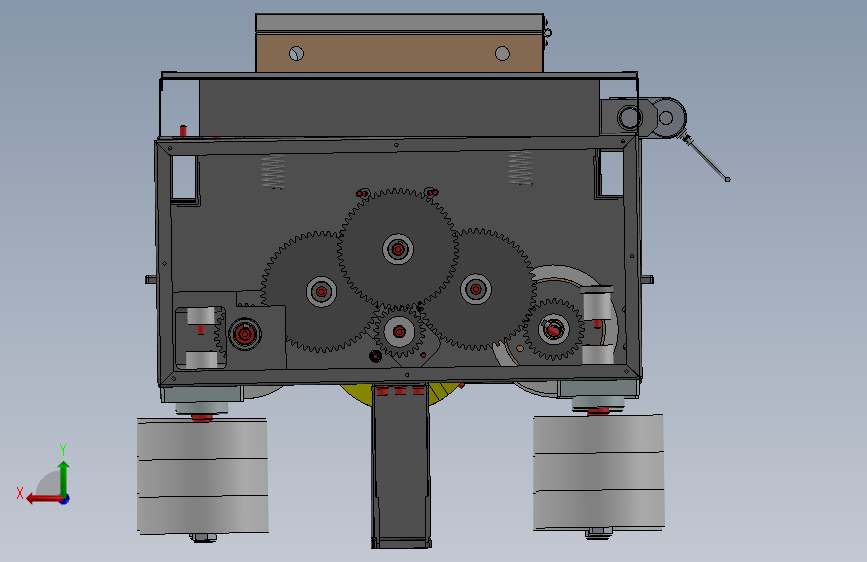
Task: Select the right coil spring
Action: click(520, 169)
